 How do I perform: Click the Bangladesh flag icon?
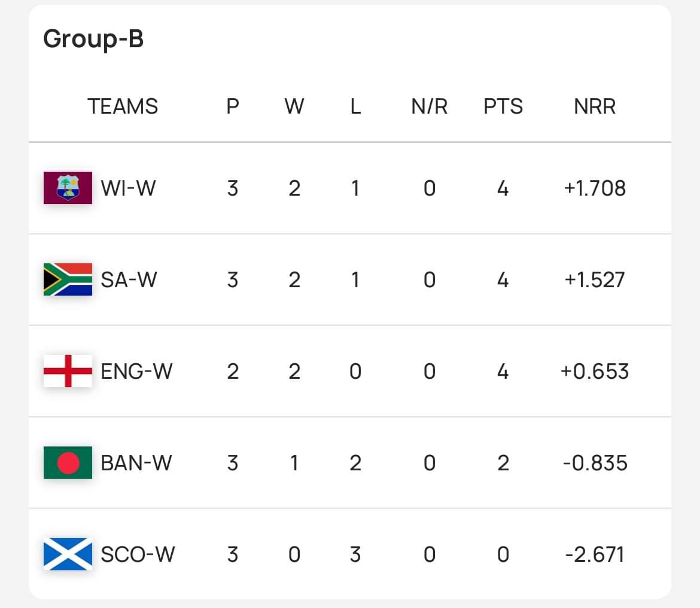pyautogui.click(x=68, y=463)
